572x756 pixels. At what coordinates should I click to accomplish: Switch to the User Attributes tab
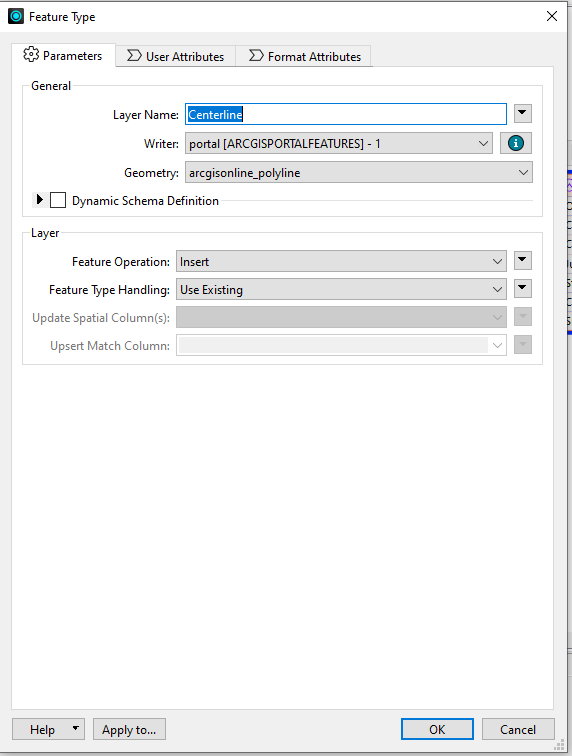pyautogui.click(x=176, y=56)
